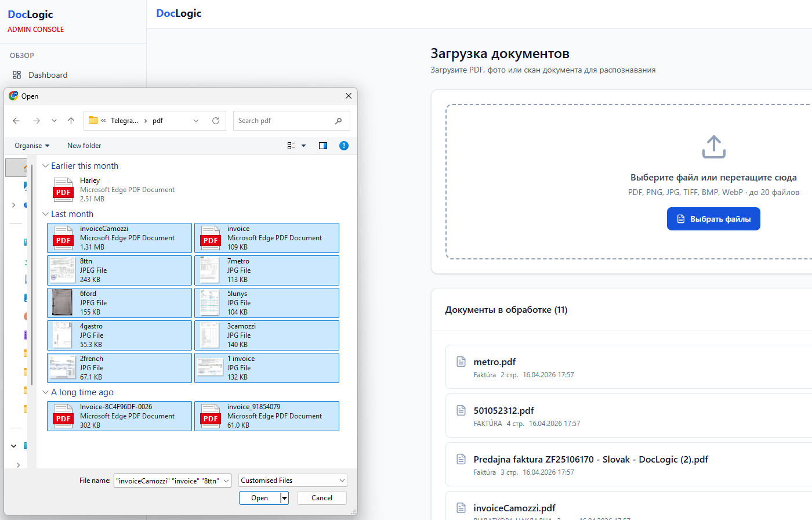
Task: Click the Up one level arrow
Action: (71, 121)
